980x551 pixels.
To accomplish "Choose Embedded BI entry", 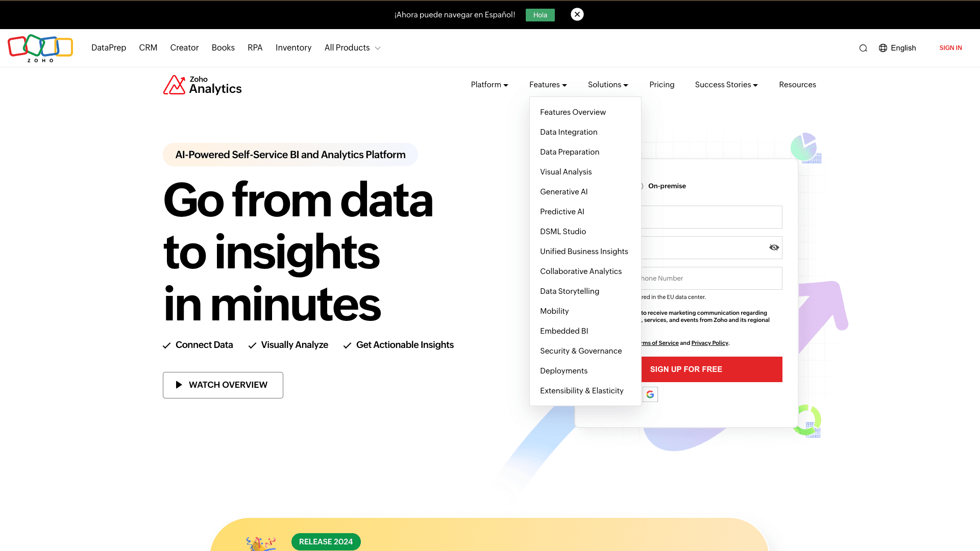I will [x=564, y=331].
